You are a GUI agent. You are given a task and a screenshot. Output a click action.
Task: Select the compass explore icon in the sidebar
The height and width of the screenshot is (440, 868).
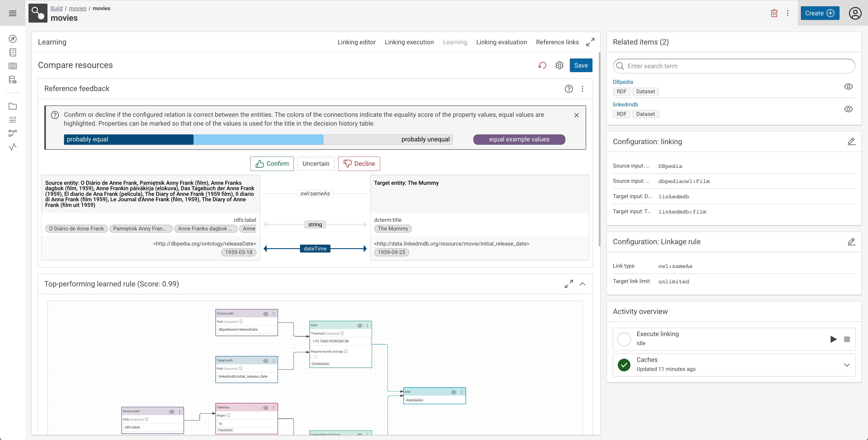click(x=12, y=39)
